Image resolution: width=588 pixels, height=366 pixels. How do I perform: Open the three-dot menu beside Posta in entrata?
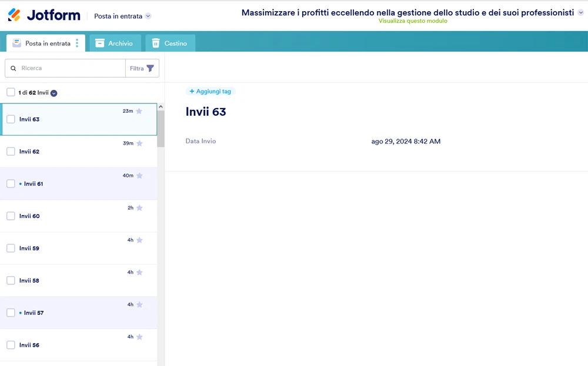point(77,42)
